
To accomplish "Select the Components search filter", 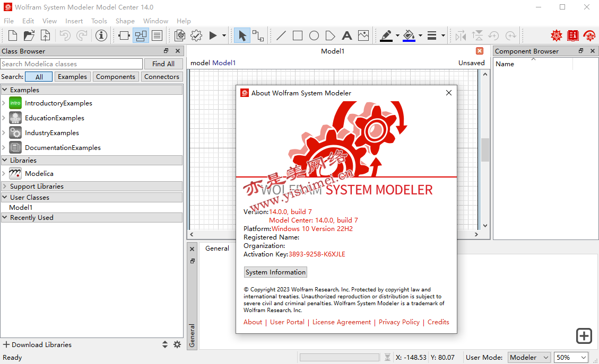I will (115, 77).
